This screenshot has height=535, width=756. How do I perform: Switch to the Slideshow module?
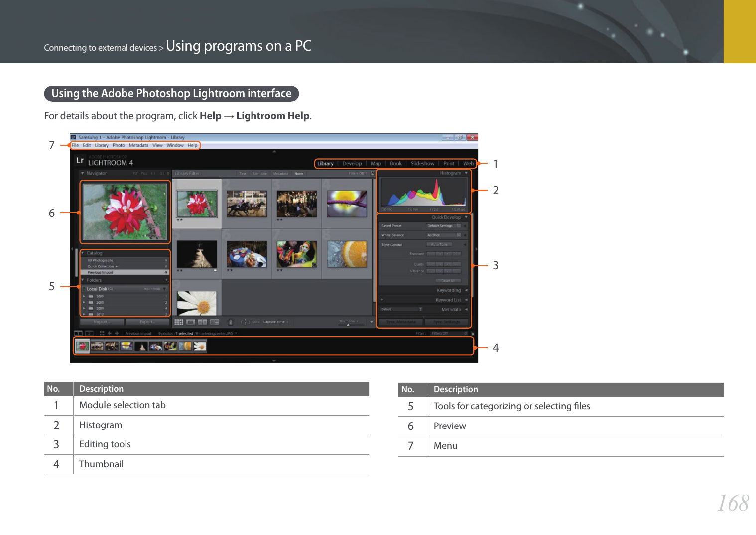click(422, 164)
